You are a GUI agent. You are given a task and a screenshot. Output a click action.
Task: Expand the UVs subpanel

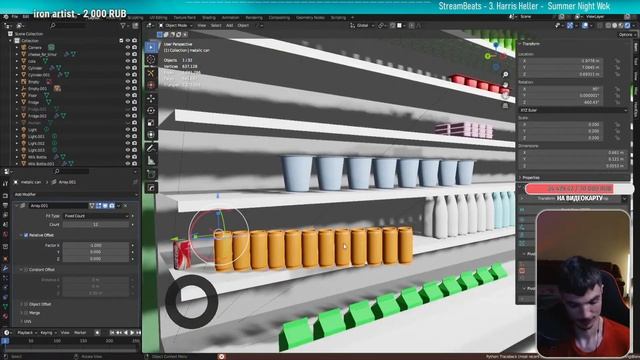(22, 322)
